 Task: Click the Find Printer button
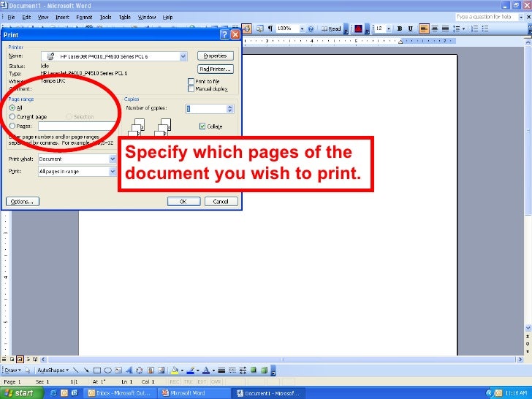(215, 69)
